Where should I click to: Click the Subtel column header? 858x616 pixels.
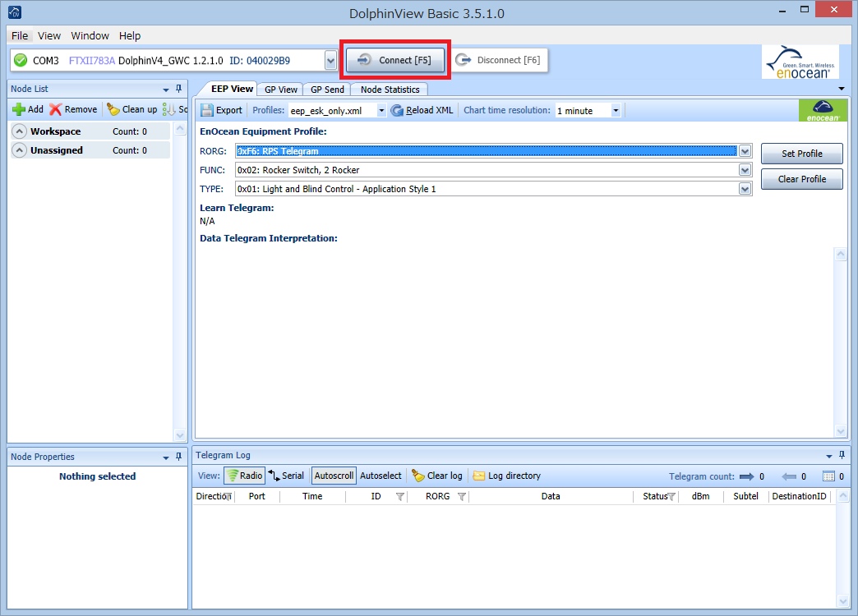745,496
